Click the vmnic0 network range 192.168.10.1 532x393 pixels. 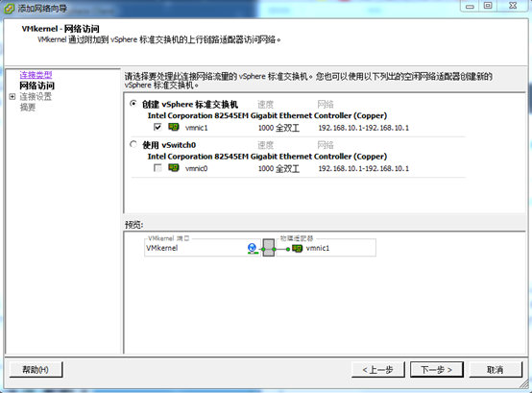pyautogui.click(x=363, y=168)
